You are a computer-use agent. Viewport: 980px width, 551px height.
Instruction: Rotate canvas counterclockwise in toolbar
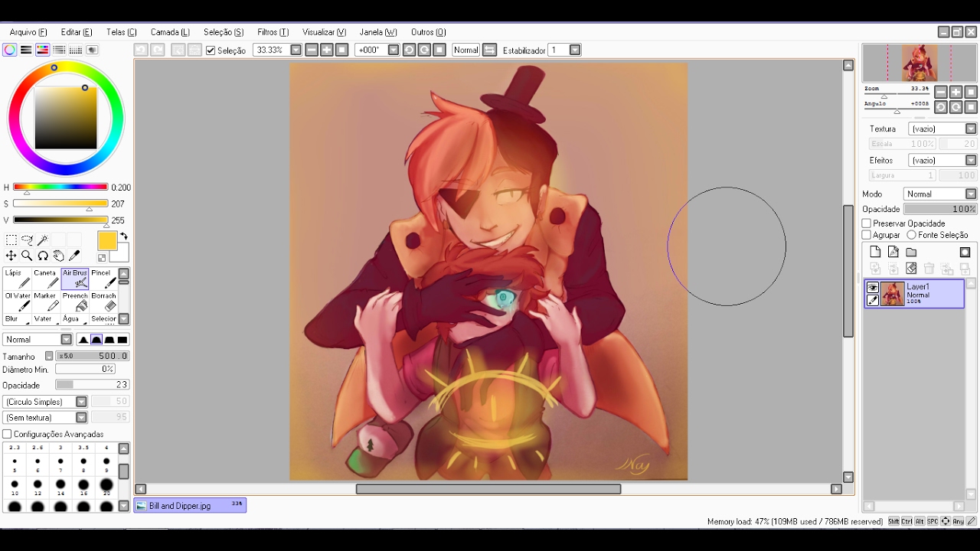[x=409, y=50]
